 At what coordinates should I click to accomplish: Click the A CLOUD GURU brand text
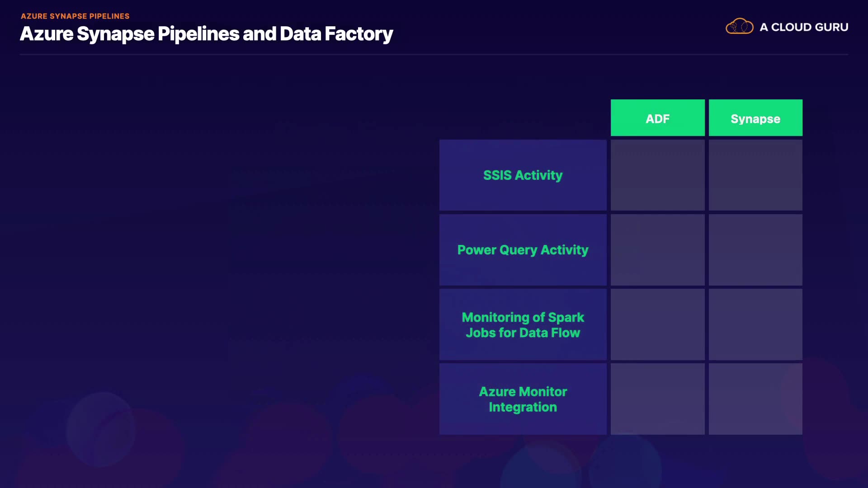point(804,27)
